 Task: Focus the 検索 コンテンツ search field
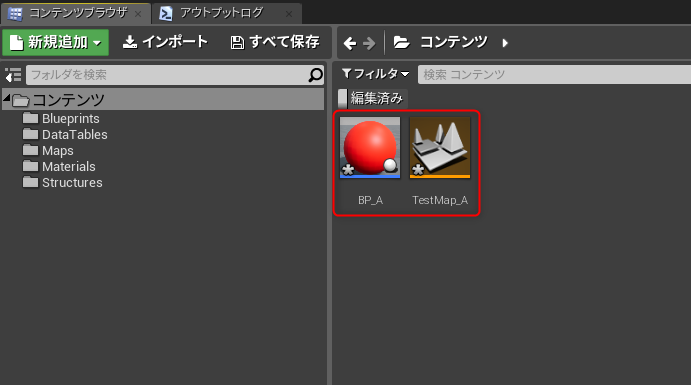click(x=554, y=74)
